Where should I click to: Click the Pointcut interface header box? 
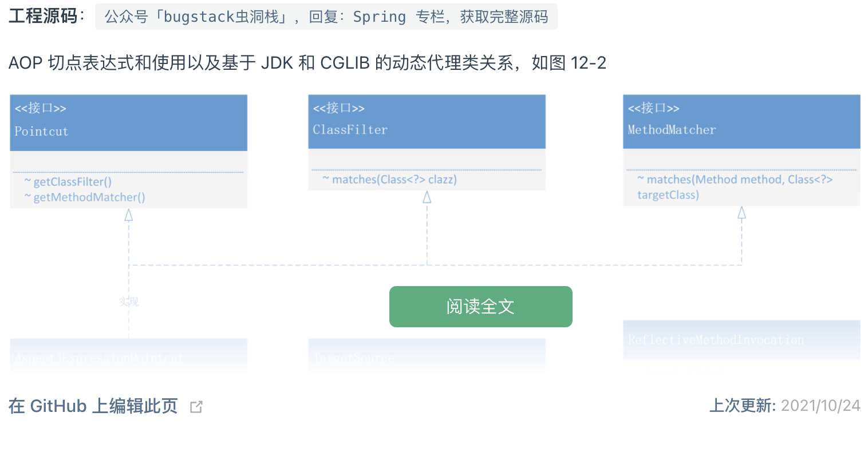128,123
